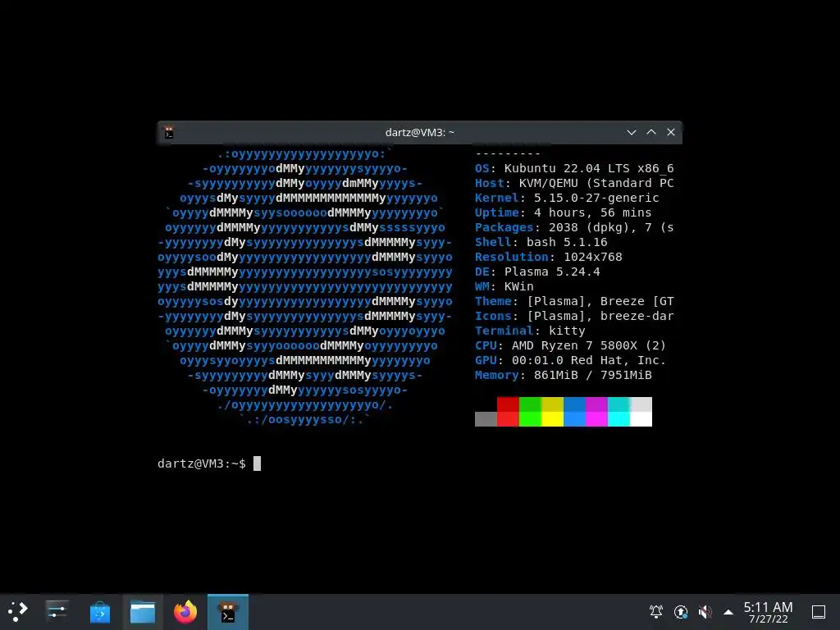Click the dartz@VM3:~$ shell prompt

click(202, 463)
